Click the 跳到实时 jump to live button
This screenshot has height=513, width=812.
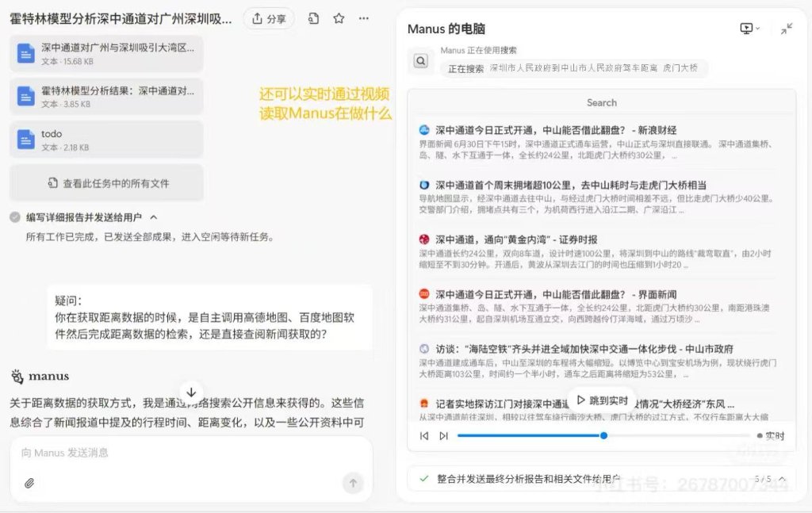tap(602, 400)
